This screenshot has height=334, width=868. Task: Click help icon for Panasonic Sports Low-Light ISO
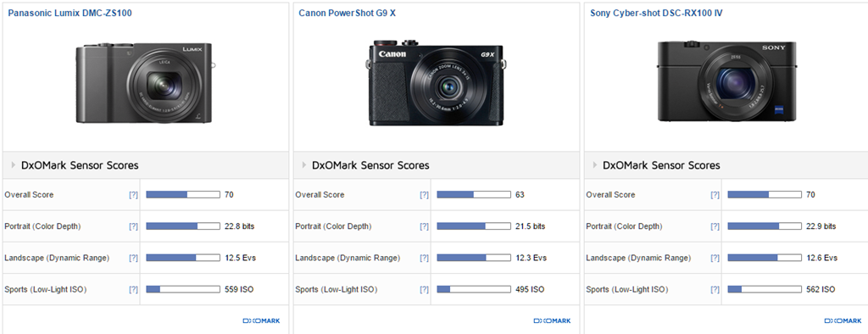click(x=133, y=290)
